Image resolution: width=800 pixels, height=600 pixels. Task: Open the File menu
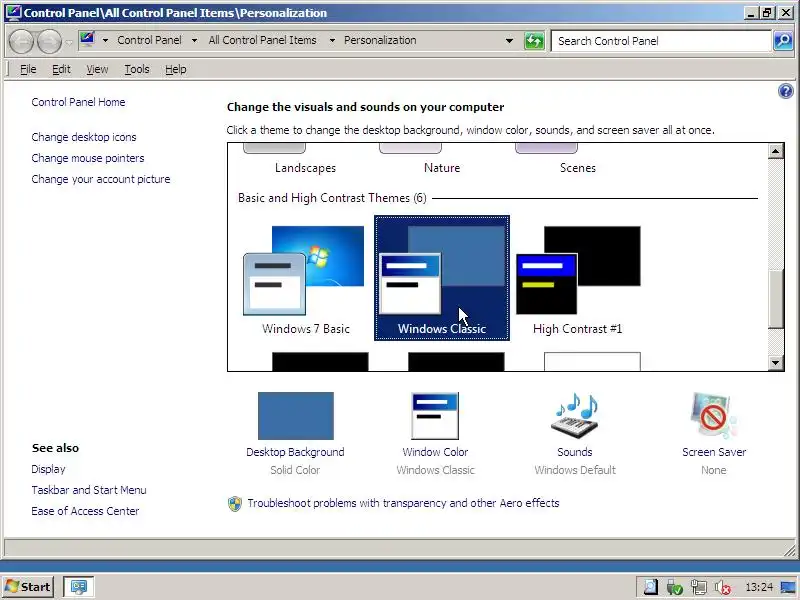click(28, 69)
